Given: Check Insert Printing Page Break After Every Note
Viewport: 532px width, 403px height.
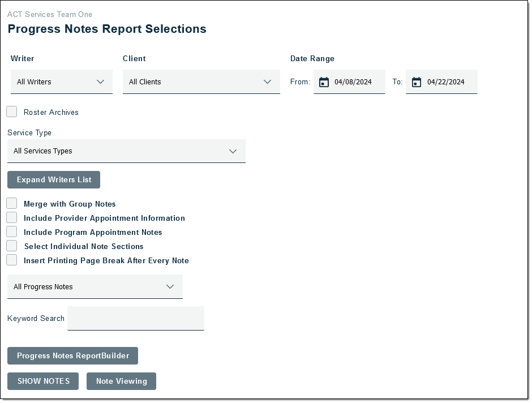Looking at the screenshot, I should click(x=12, y=260).
